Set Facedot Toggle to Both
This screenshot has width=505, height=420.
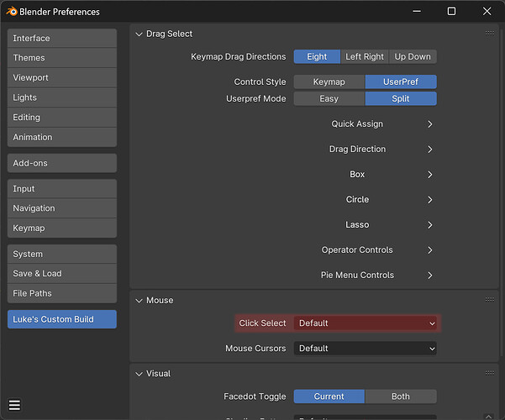pyautogui.click(x=401, y=396)
